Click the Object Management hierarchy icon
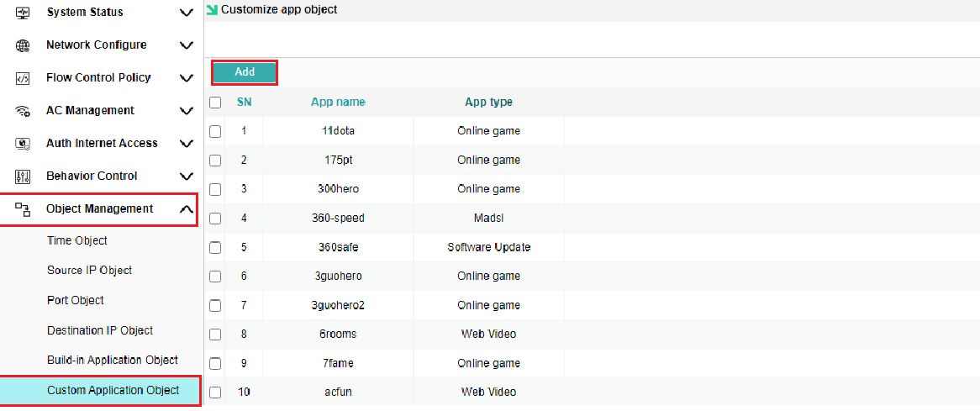The width and height of the screenshot is (980, 411). pos(23,209)
